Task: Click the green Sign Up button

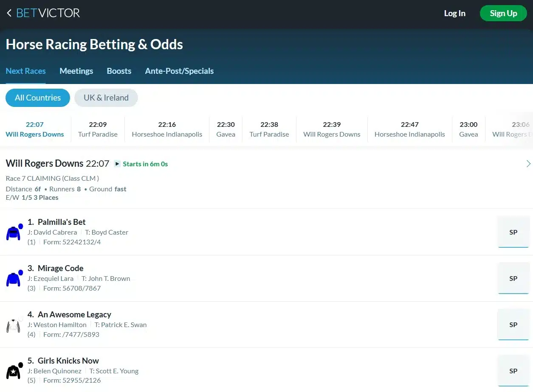Action: coord(503,13)
